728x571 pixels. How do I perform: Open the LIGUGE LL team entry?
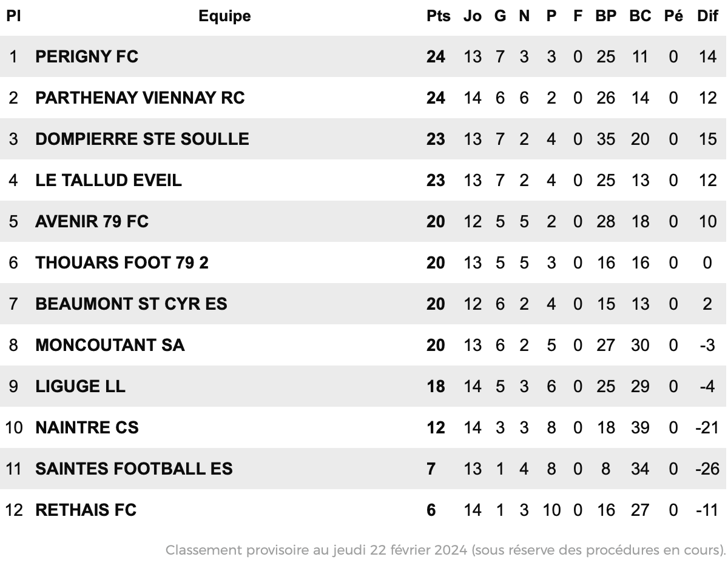(x=81, y=386)
